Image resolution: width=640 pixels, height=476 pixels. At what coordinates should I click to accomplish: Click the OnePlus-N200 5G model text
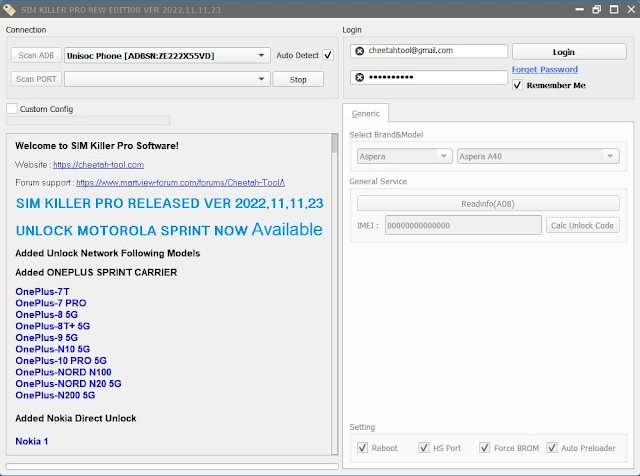click(x=55, y=395)
